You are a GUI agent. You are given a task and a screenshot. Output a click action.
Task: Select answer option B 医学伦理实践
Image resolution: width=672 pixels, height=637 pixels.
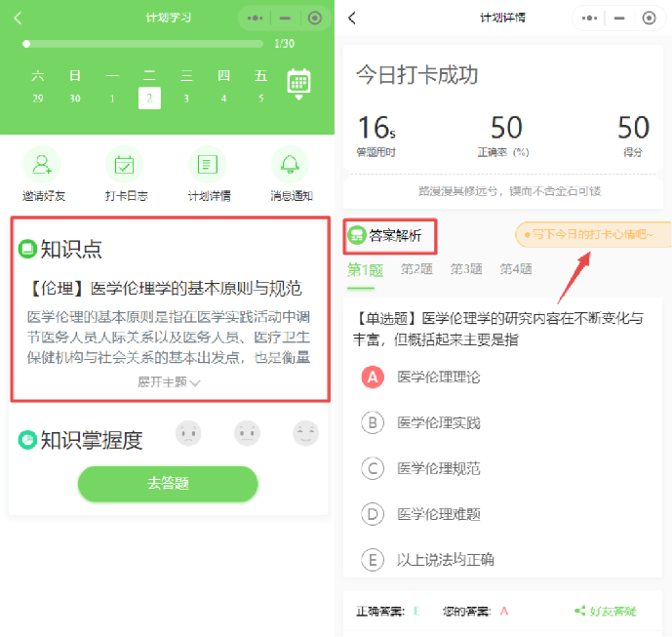pyautogui.click(x=373, y=422)
